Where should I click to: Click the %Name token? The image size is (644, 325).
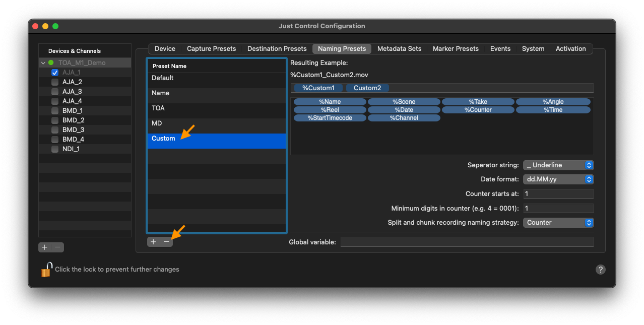[x=330, y=102]
